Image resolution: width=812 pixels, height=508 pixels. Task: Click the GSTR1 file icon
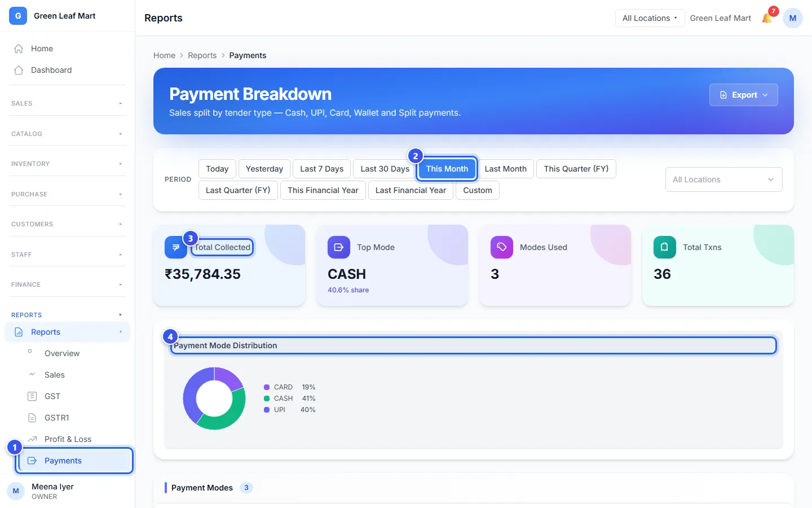(x=32, y=418)
